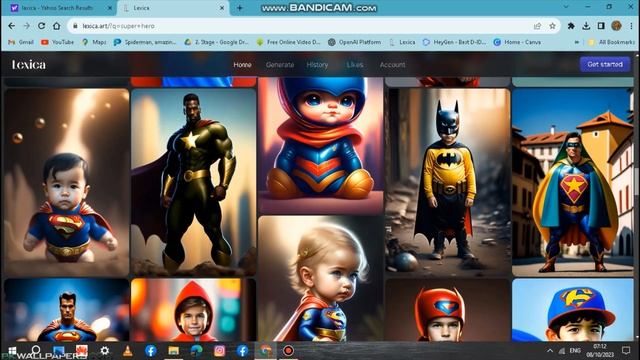640x360 pixels.
Task: Open Lexica bookmark in bookmarks bar
Action: pyautogui.click(x=402, y=42)
